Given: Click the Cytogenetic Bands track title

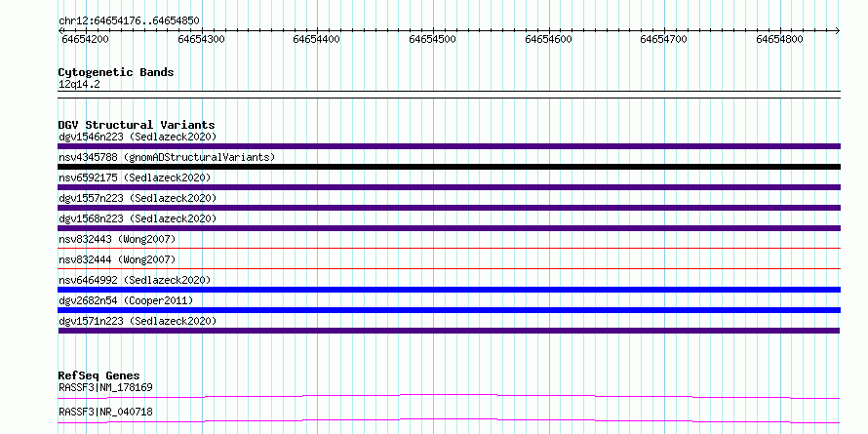Looking at the screenshot, I should point(116,72).
